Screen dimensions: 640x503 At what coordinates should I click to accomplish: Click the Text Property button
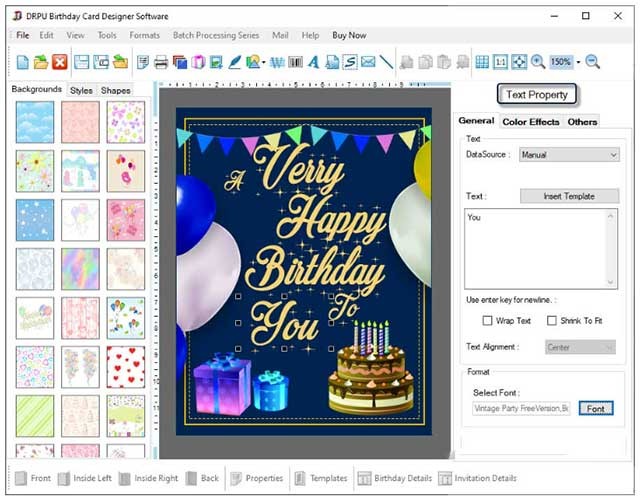pos(537,94)
